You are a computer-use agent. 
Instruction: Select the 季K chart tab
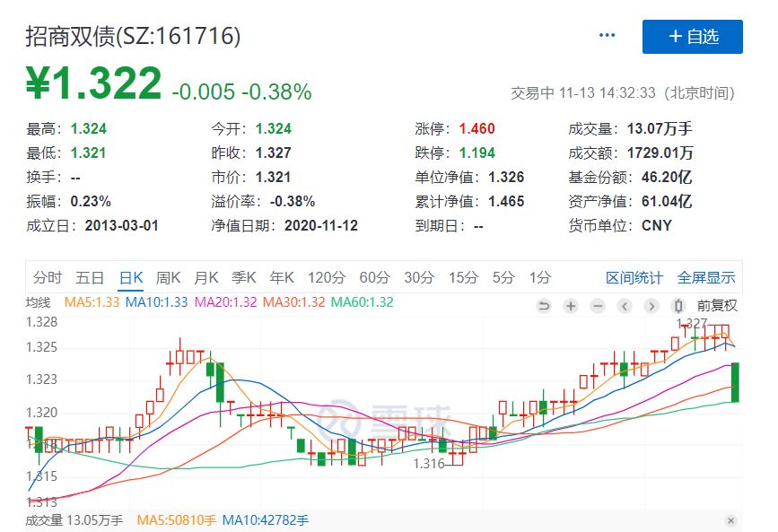(243, 277)
